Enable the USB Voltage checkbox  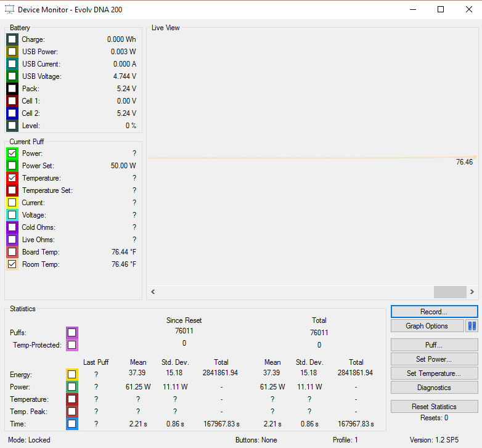point(12,76)
